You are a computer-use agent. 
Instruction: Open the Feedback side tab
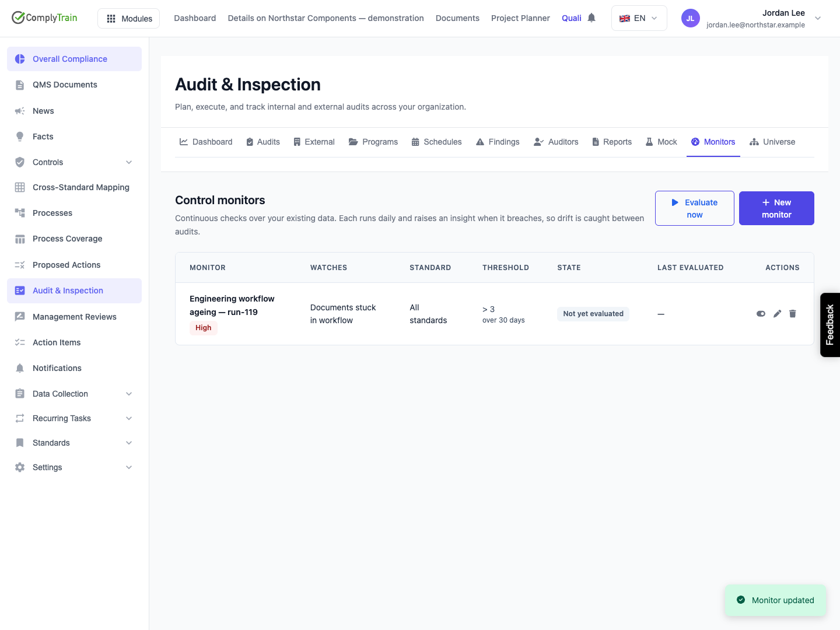(x=830, y=325)
